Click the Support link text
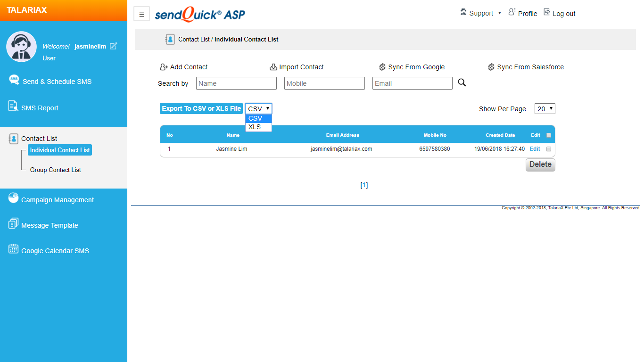 click(481, 13)
